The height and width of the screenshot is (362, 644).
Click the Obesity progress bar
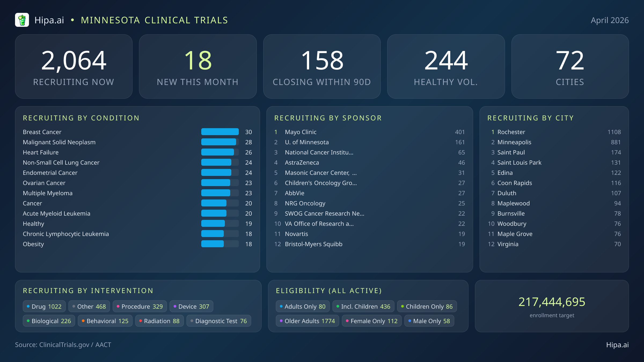pyautogui.click(x=220, y=244)
